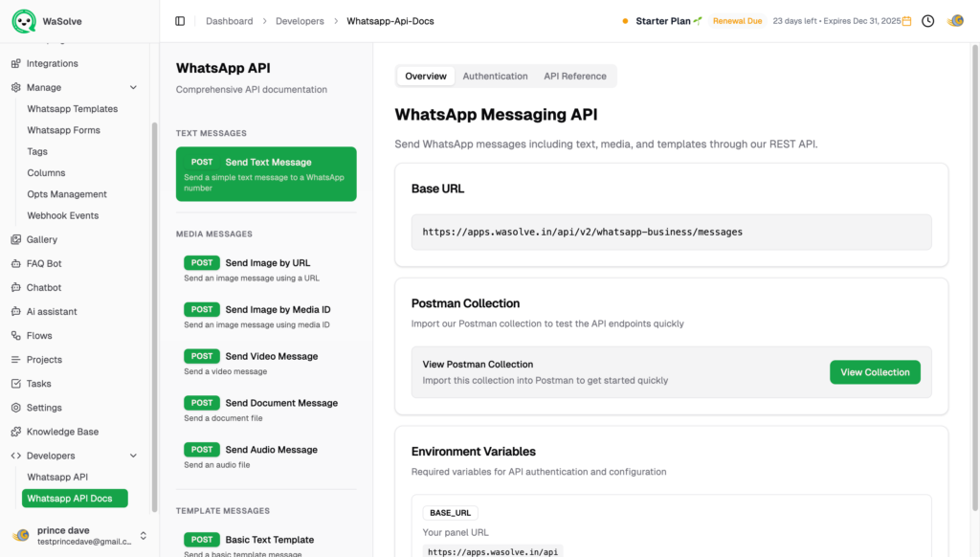Switch to the Authentication tab

495,77
